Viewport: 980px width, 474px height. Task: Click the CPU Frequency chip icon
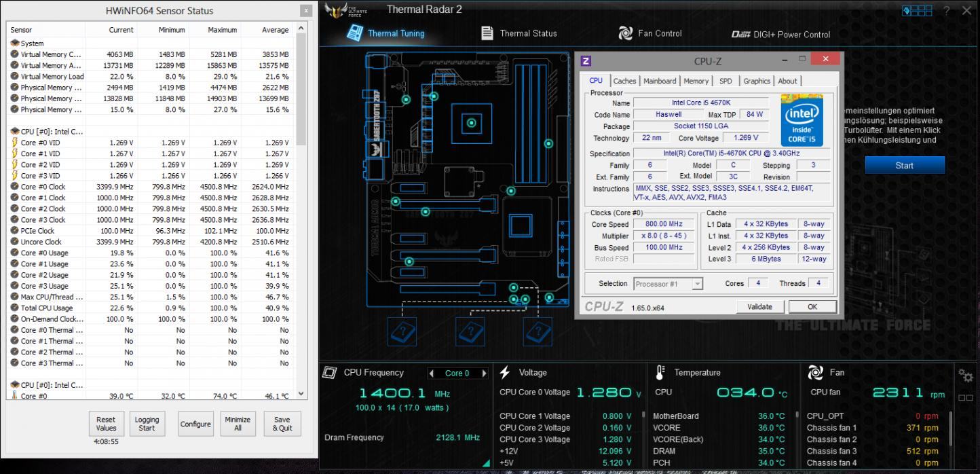pyautogui.click(x=330, y=373)
